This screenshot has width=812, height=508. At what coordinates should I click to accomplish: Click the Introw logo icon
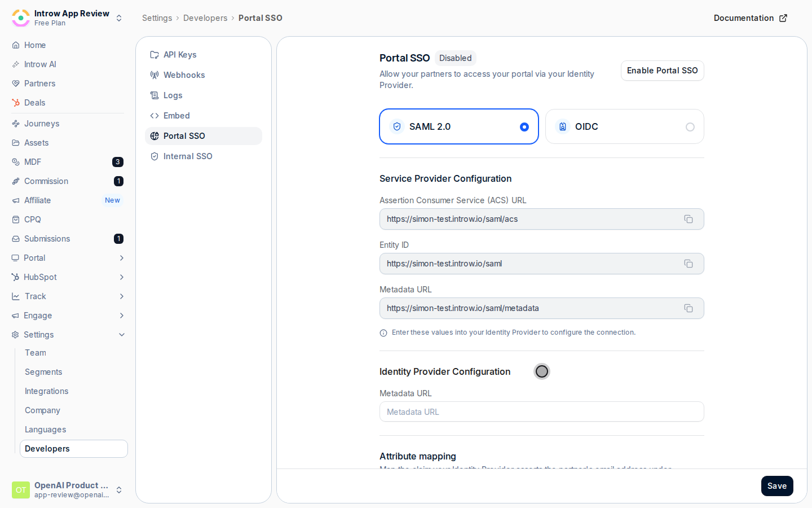coord(21,18)
